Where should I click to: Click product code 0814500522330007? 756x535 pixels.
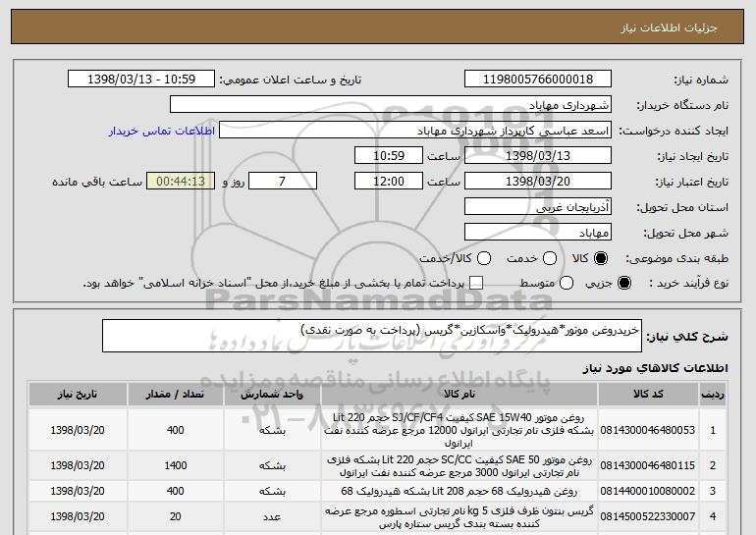pyautogui.click(x=648, y=516)
